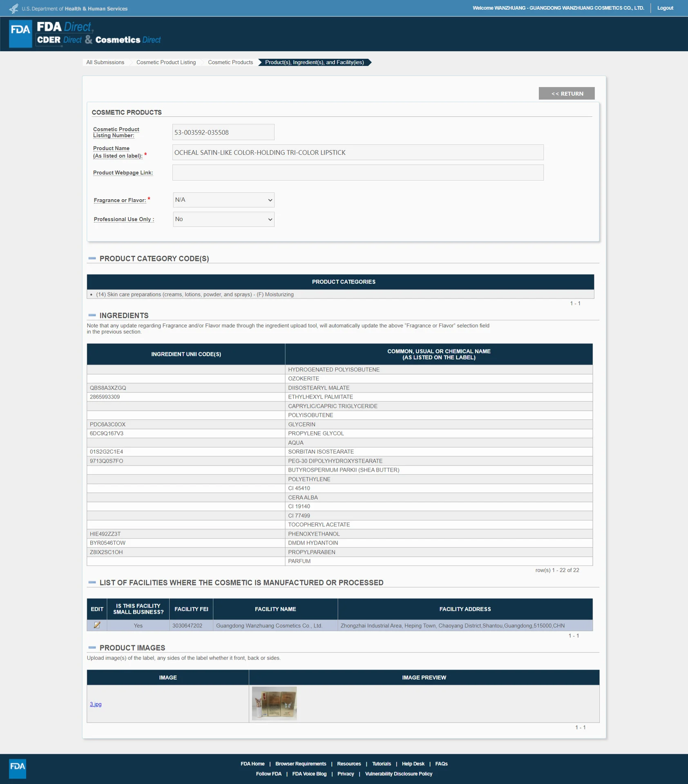Collapse the List of Facilities section
Image resolution: width=688 pixels, height=784 pixels.
pos(92,582)
